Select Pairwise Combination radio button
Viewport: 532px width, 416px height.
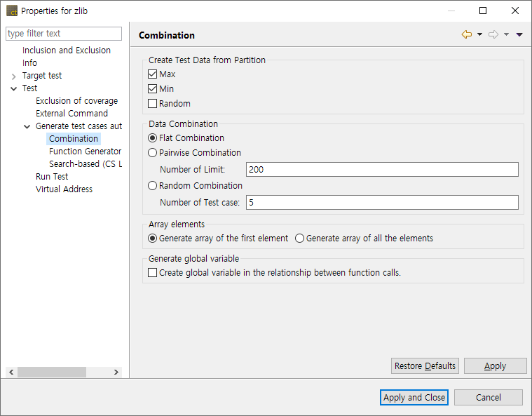153,153
